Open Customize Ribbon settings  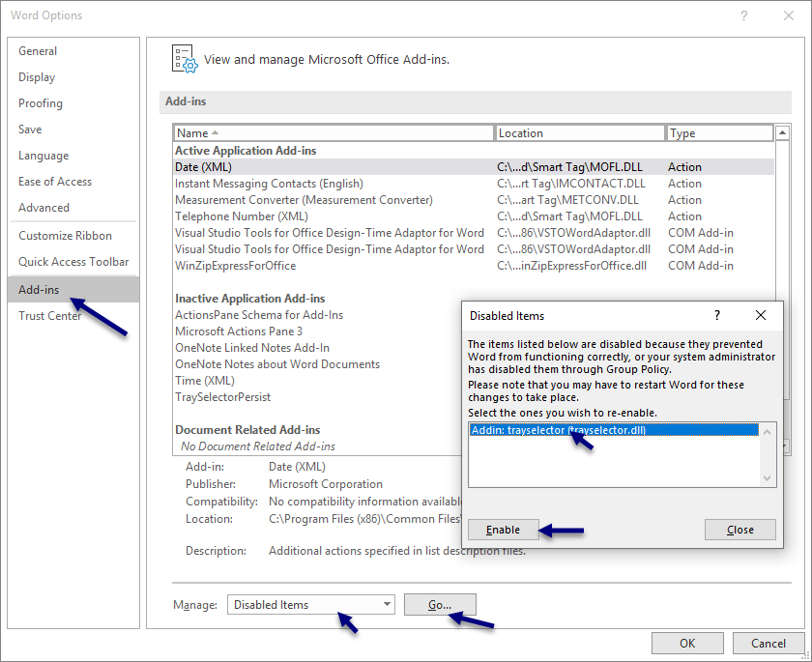pyautogui.click(x=65, y=236)
